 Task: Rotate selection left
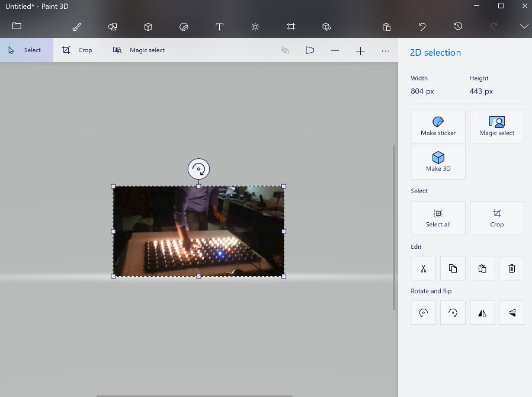423,312
